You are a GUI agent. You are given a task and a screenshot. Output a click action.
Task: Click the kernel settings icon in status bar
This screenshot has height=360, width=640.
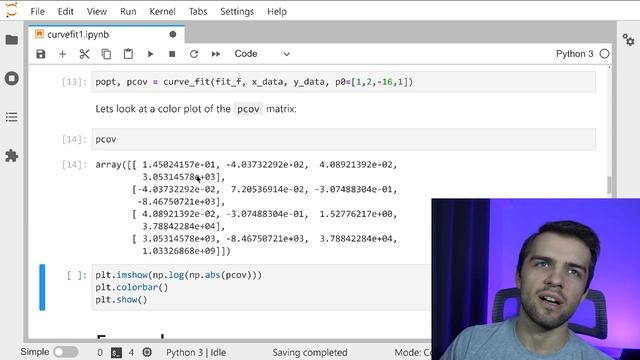coord(147,352)
